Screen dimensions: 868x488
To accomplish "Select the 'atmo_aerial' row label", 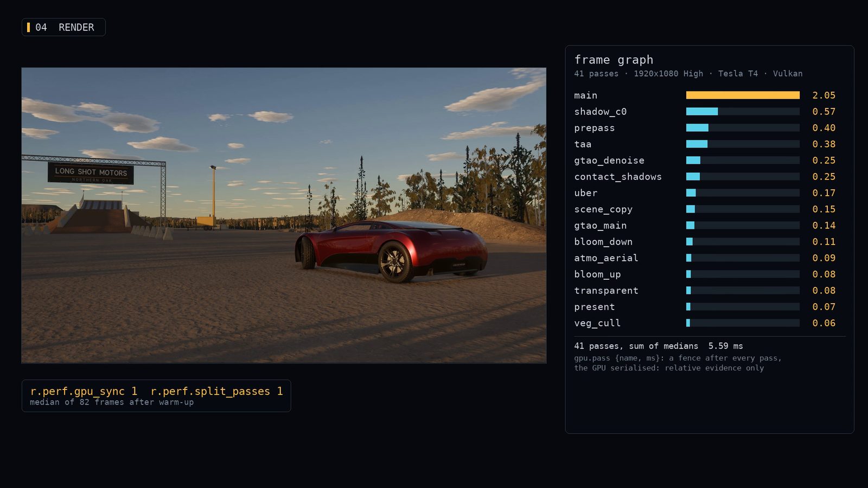I will coord(606,258).
